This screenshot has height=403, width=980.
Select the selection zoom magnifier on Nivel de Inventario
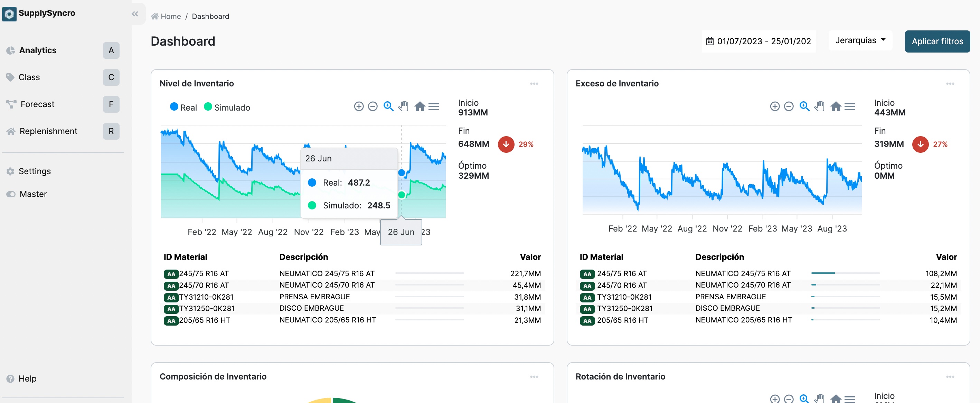tap(388, 106)
